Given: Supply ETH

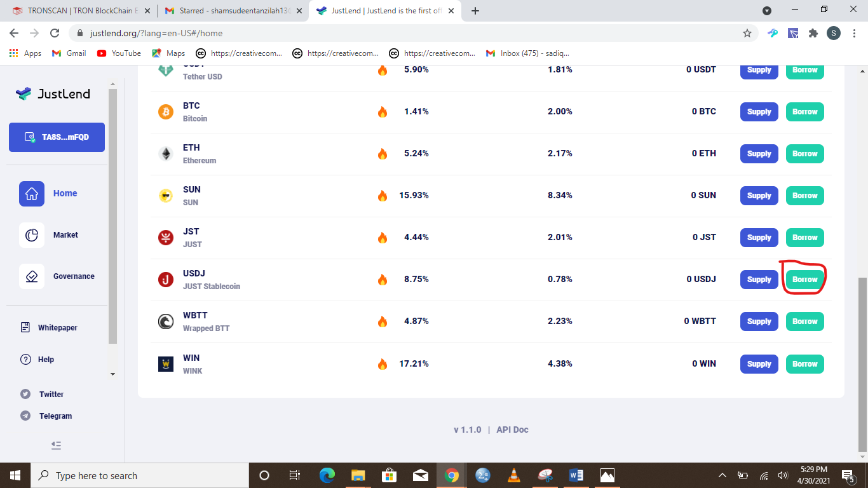Looking at the screenshot, I should tap(759, 154).
